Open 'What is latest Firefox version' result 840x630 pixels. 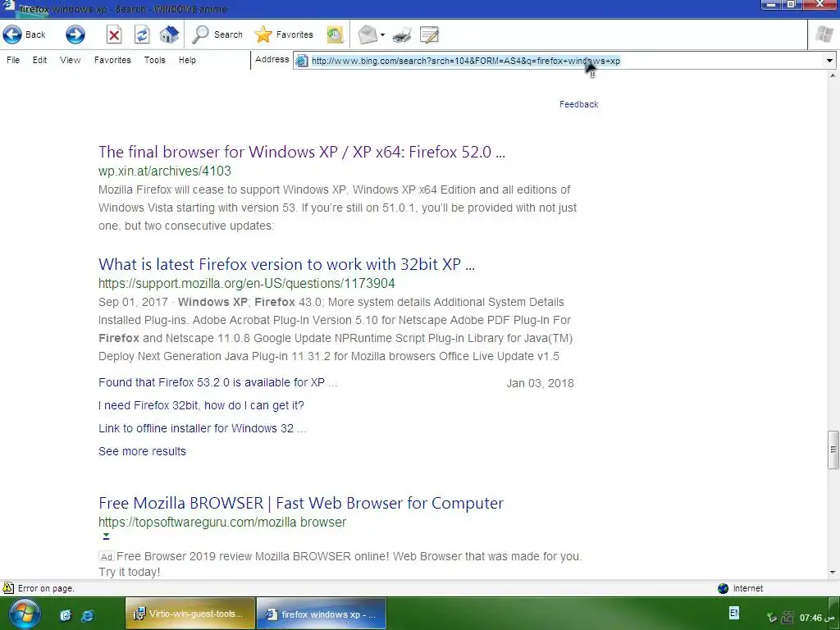[286, 264]
